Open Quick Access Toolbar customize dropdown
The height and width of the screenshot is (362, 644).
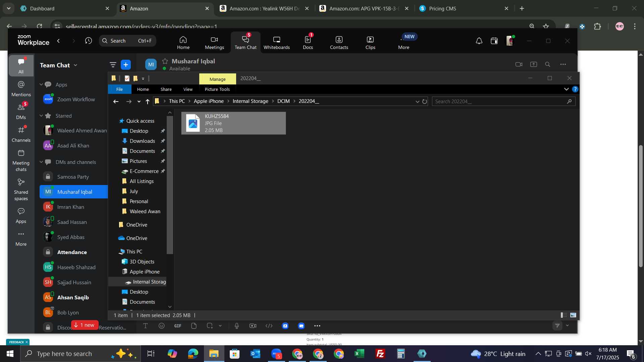click(x=143, y=78)
